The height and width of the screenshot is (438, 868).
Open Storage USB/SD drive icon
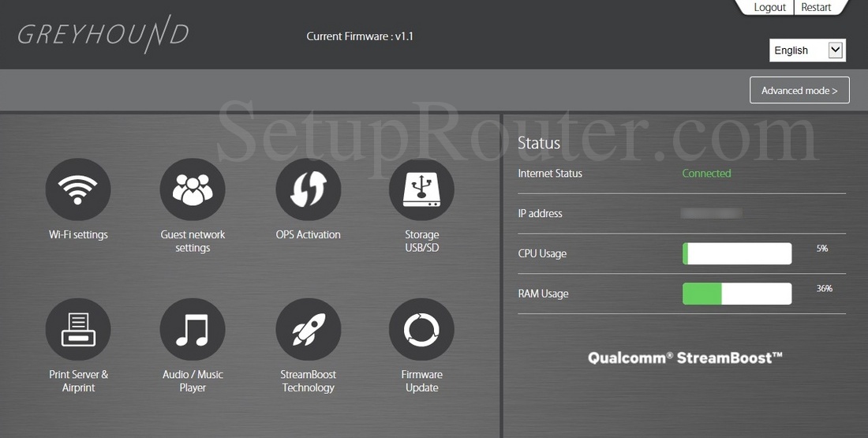pos(422,189)
